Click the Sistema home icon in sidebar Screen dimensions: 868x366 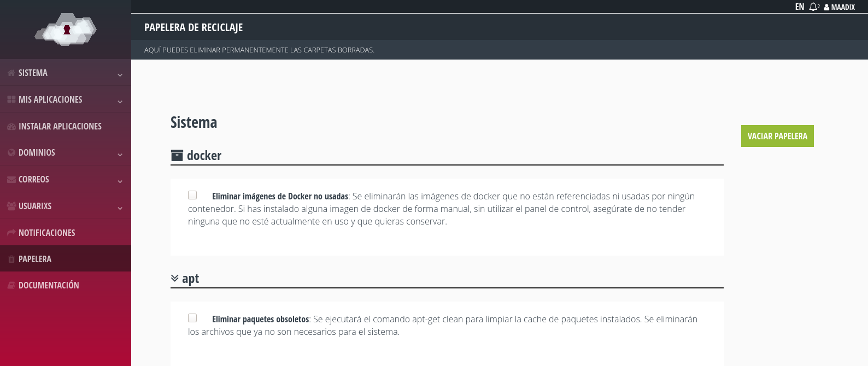[11, 73]
